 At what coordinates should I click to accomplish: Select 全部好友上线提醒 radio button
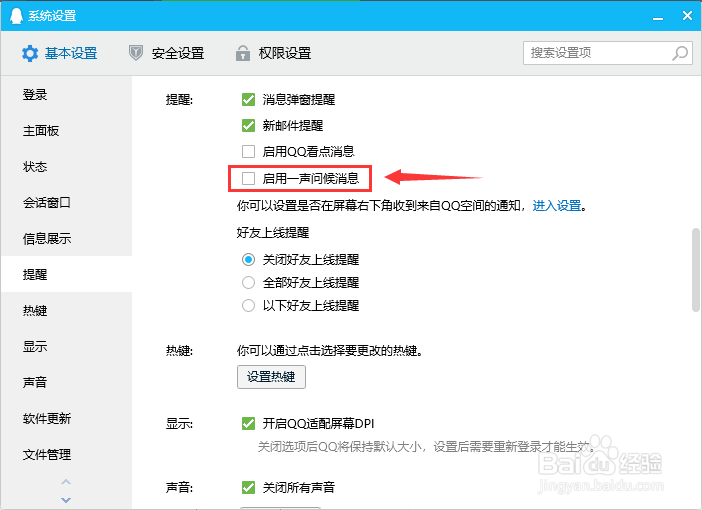pos(248,283)
